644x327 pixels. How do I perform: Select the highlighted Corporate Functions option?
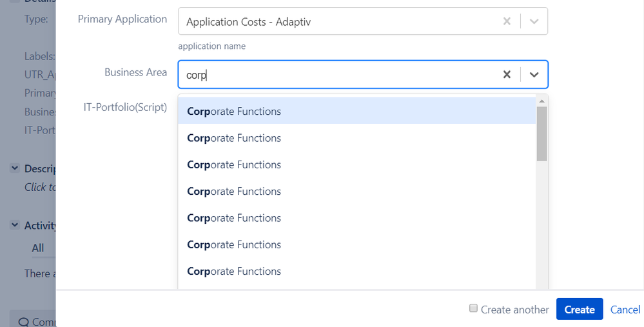[357, 111]
